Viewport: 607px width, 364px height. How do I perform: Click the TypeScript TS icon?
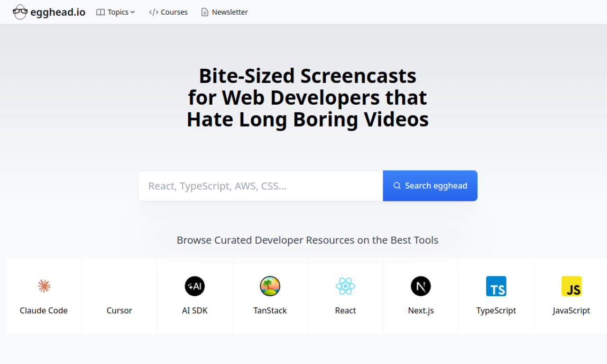point(496,286)
